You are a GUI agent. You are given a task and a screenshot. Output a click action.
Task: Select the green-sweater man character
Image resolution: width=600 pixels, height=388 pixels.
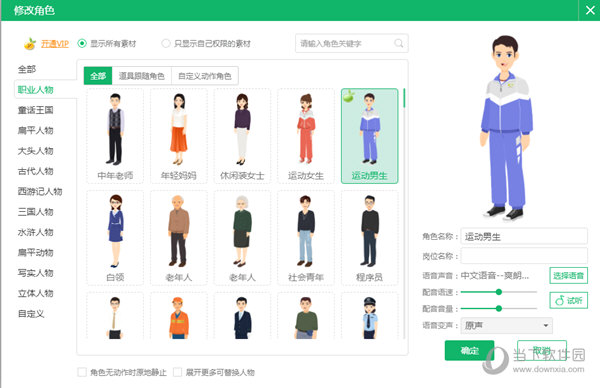pos(306,316)
